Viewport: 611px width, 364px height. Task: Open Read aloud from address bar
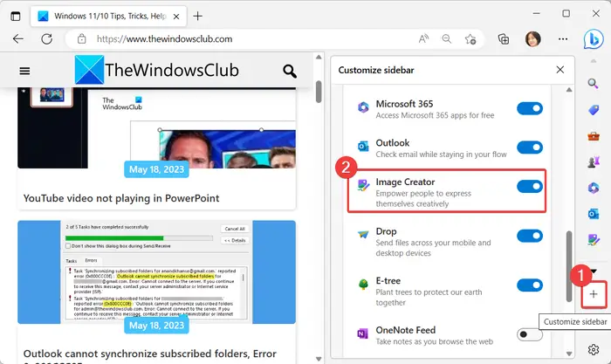423,39
